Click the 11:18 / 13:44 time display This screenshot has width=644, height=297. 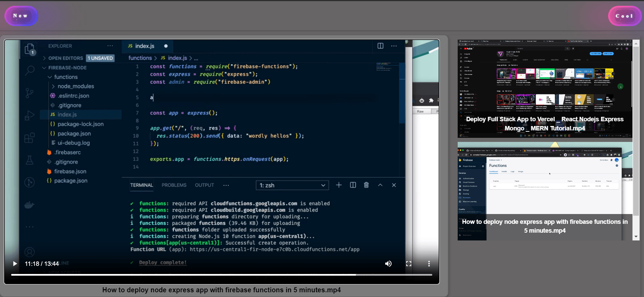pos(42,263)
